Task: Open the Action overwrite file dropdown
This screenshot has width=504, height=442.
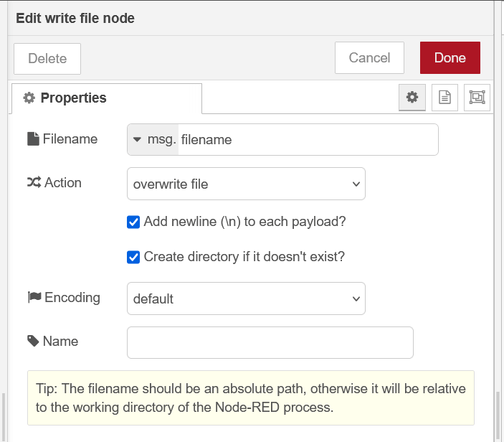Action: [246, 184]
